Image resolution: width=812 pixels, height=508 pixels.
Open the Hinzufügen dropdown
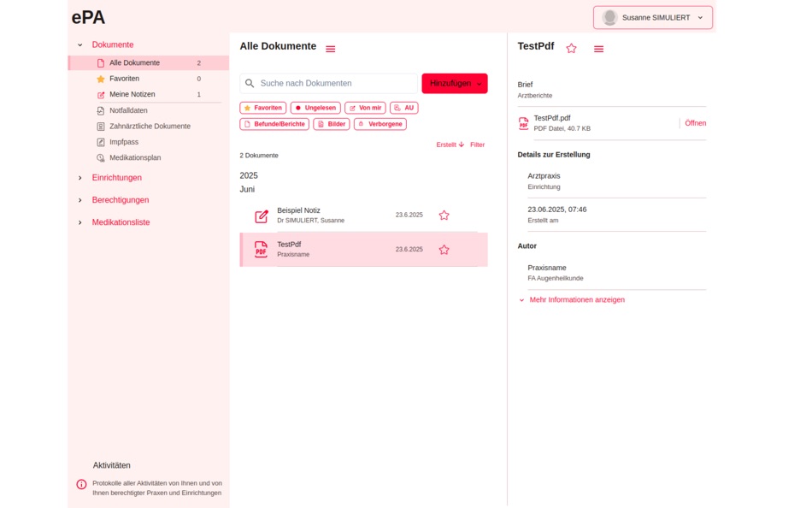[x=454, y=83]
